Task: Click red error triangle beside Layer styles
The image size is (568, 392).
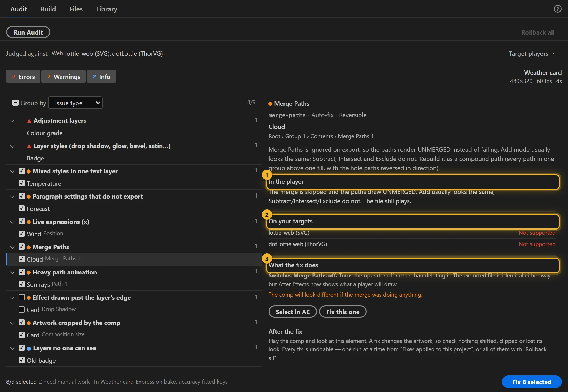Action: point(29,146)
